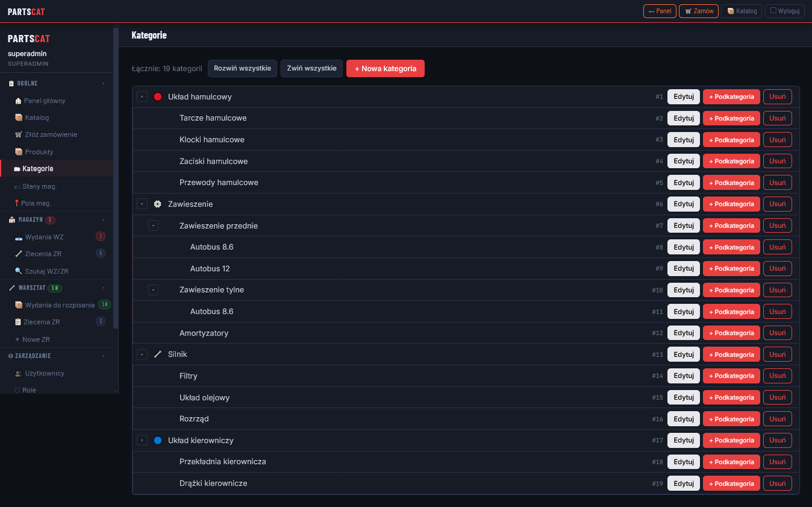Image resolution: width=812 pixels, height=507 pixels.
Task: Click the pin icon beside Pola mag.
Action: click(17, 203)
